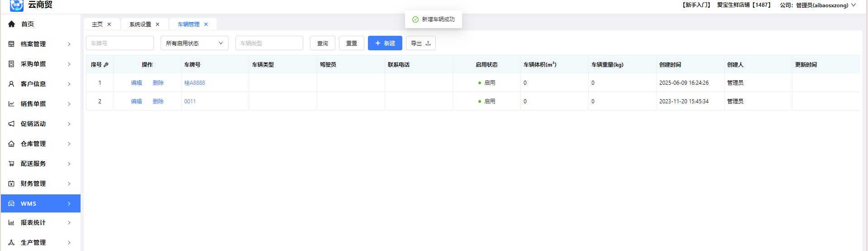Click into the 车牌号 search field
Image resolution: width=868 pixels, height=251 pixels.
119,43
